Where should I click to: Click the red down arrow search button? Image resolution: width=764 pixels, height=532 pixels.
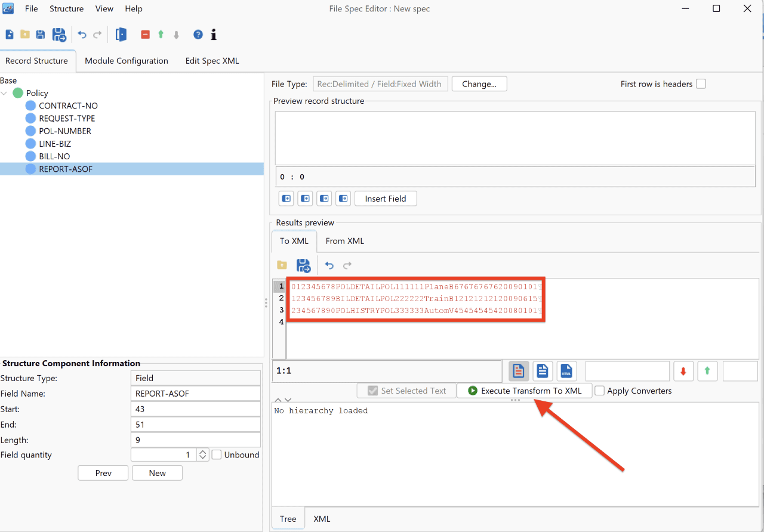(683, 371)
